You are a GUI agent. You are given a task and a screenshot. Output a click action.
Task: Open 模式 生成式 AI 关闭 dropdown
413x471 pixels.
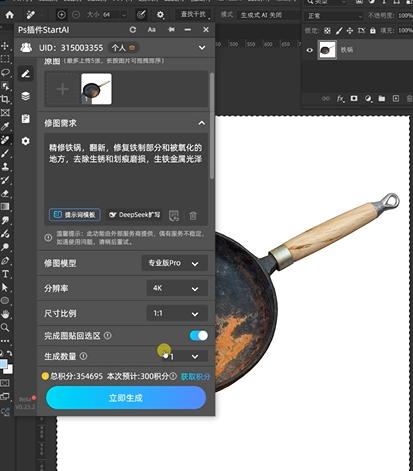[269, 15]
